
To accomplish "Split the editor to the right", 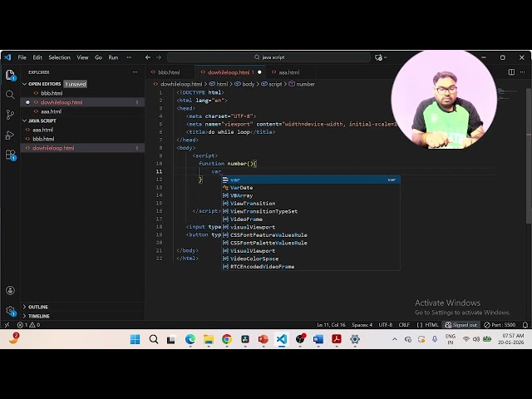I will (511, 72).
